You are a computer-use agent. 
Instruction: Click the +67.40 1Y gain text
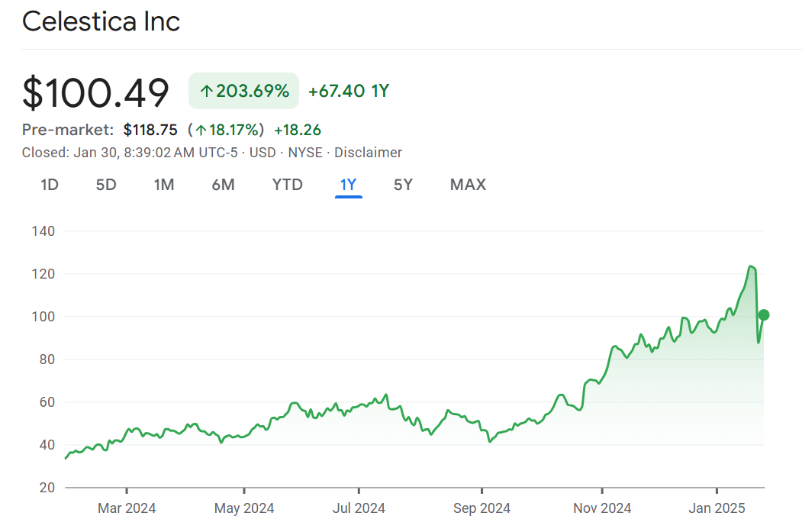tap(349, 92)
